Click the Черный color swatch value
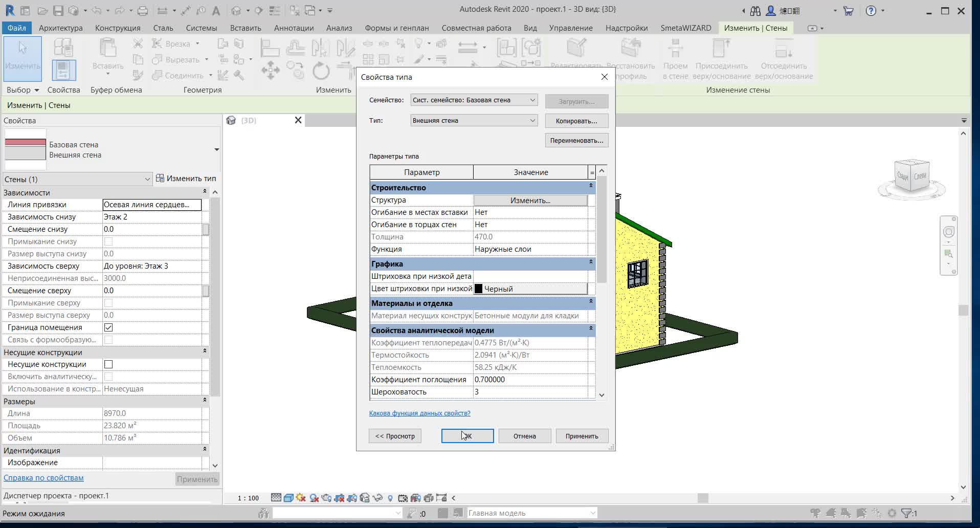This screenshot has height=528, width=980. coord(530,289)
